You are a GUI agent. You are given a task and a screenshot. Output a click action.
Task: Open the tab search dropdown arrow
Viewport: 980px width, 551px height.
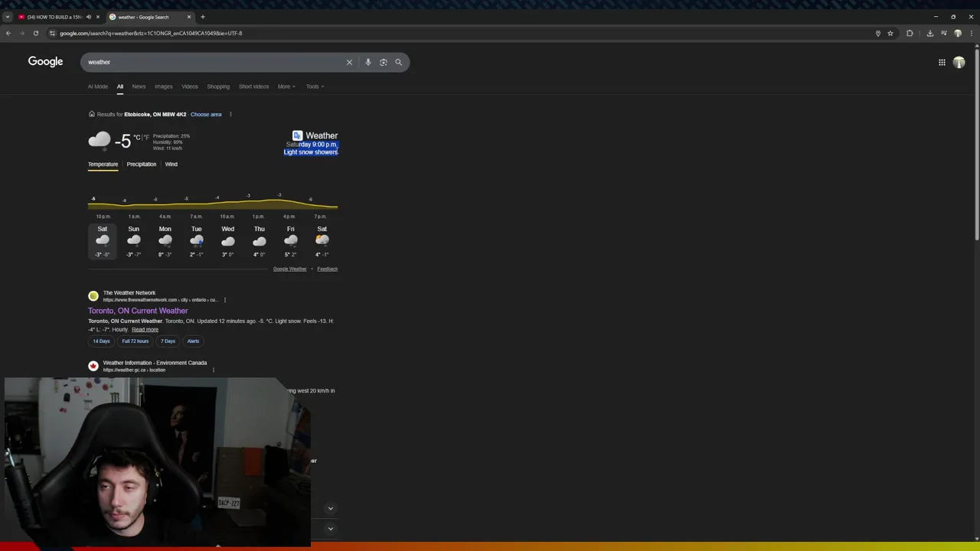tap(8, 17)
